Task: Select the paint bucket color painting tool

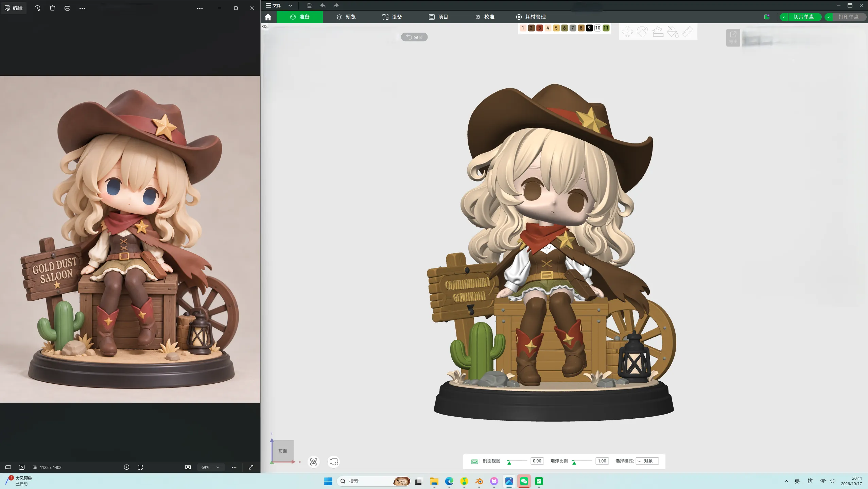Action: click(x=673, y=32)
